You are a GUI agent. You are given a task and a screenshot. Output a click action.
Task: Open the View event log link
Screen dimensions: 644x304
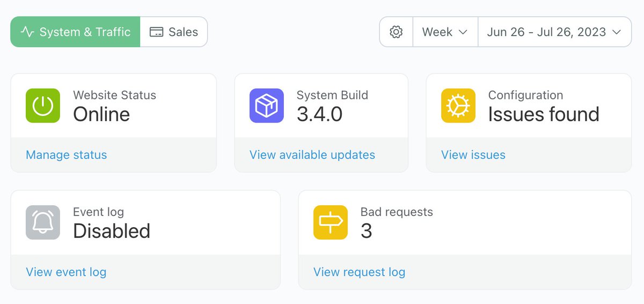pyautogui.click(x=66, y=272)
